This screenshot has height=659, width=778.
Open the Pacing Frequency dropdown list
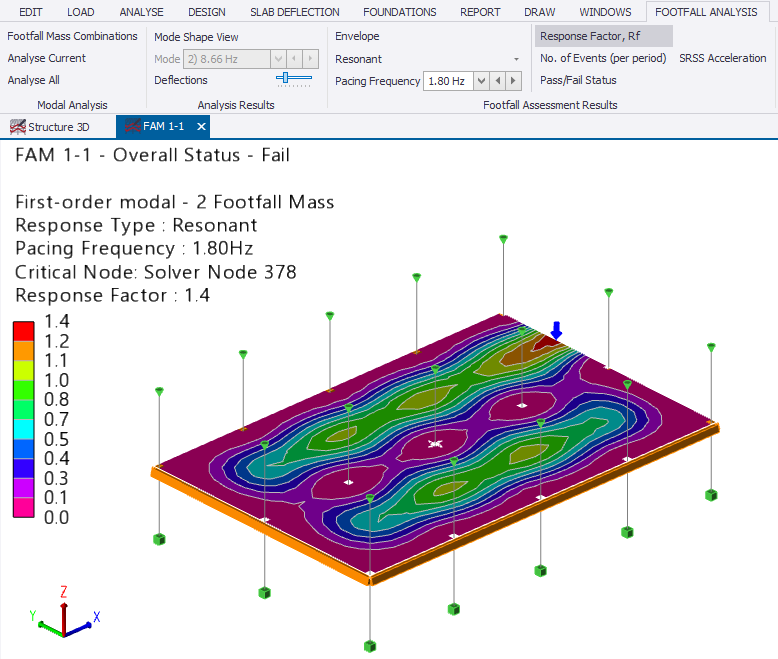coord(481,81)
